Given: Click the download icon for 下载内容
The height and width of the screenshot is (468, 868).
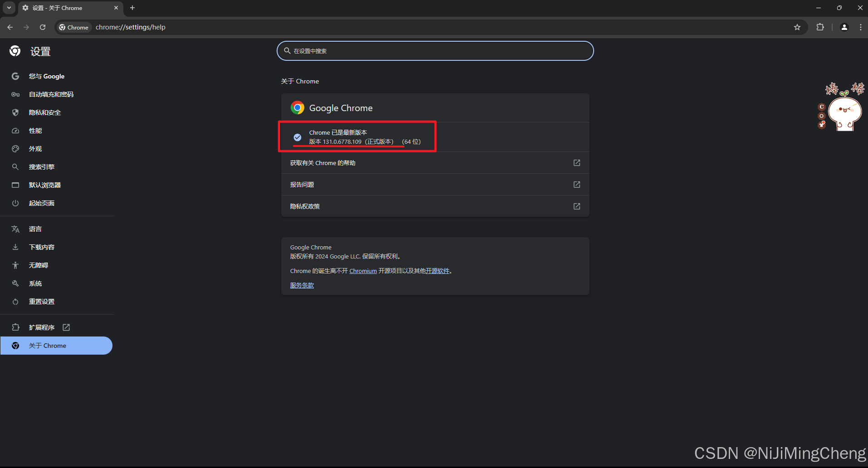Looking at the screenshot, I should (15, 247).
